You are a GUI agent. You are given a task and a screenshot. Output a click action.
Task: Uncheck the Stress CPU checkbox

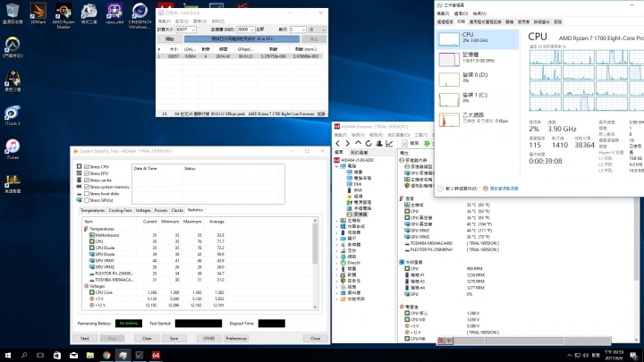[x=87, y=167]
